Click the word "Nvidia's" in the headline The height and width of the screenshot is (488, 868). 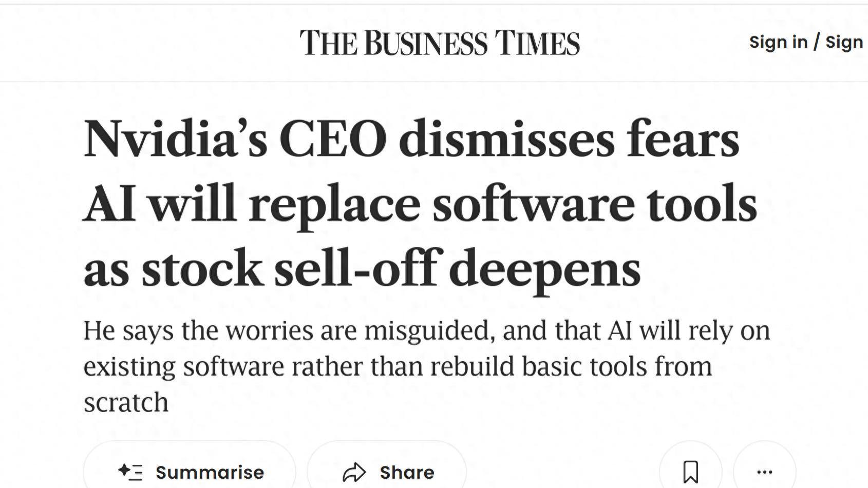(175, 139)
